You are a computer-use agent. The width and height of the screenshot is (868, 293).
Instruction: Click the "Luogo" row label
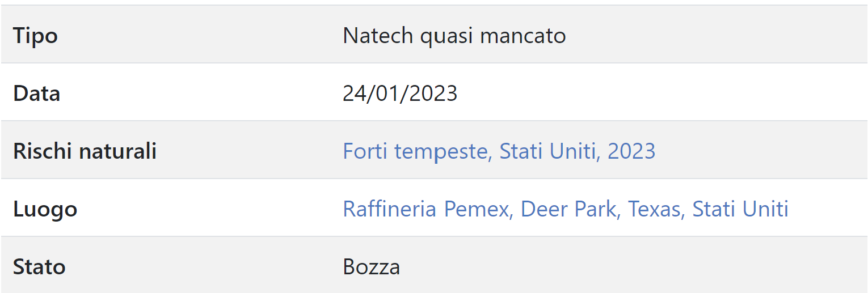click(45, 209)
